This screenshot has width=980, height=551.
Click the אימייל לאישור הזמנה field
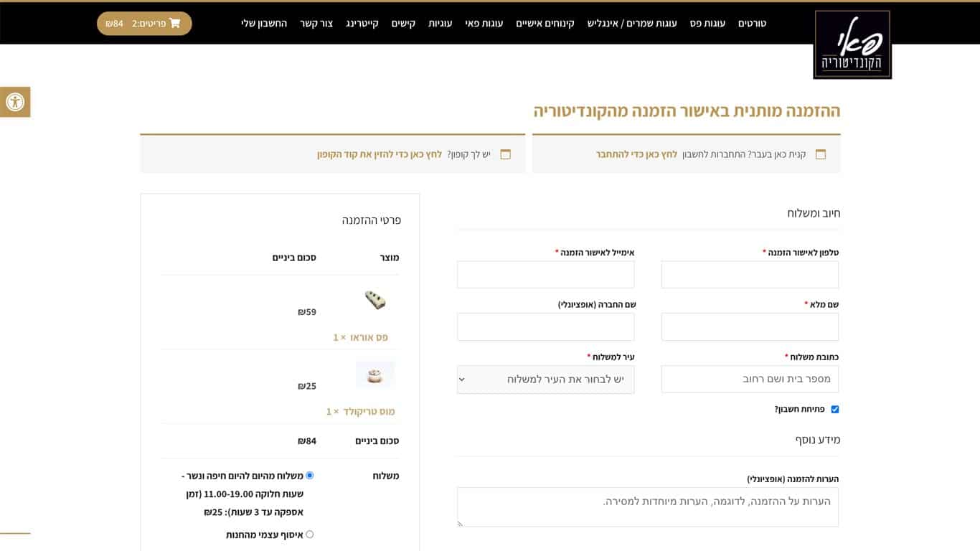point(545,275)
